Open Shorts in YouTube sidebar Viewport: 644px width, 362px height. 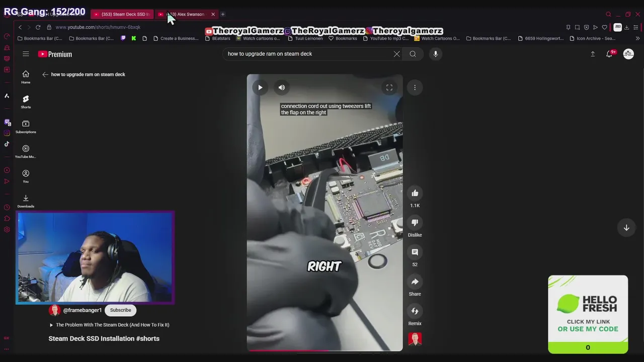click(26, 102)
